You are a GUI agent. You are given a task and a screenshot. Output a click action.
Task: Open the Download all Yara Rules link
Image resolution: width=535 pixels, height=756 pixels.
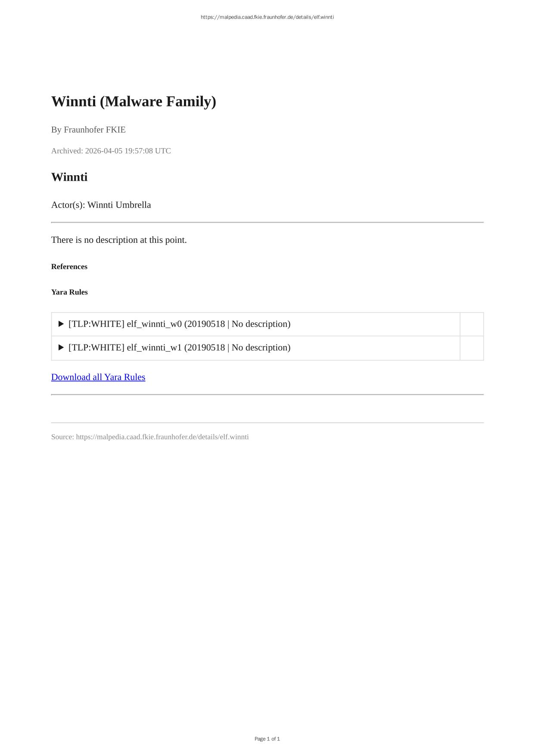[98, 377]
